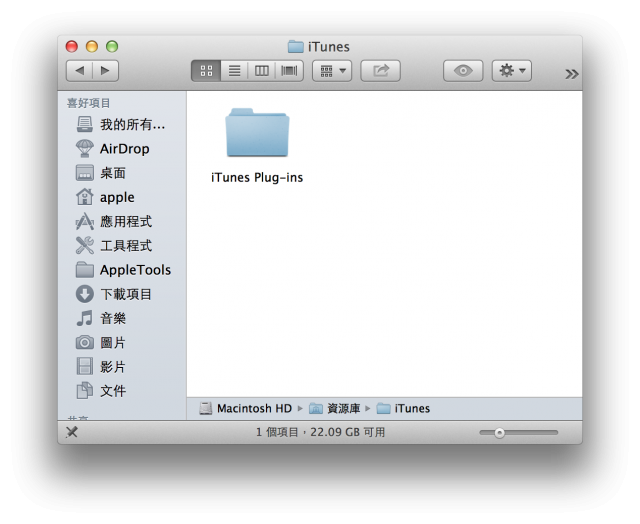640x524 pixels.
Task: Minimize the Finder window
Action: click(x=92, y=47)
